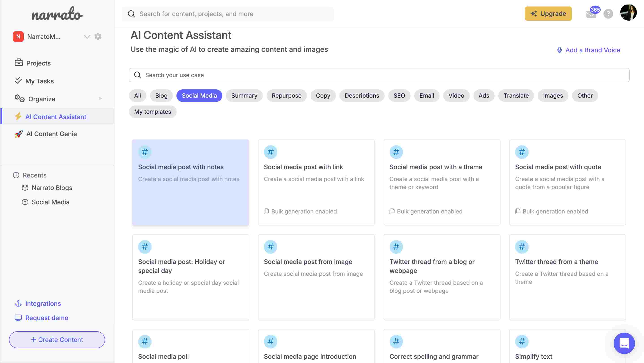Click hashtag icon on Simplify text card
The width and height of the screenshot is (644, 363).
[x=522, y=342]
